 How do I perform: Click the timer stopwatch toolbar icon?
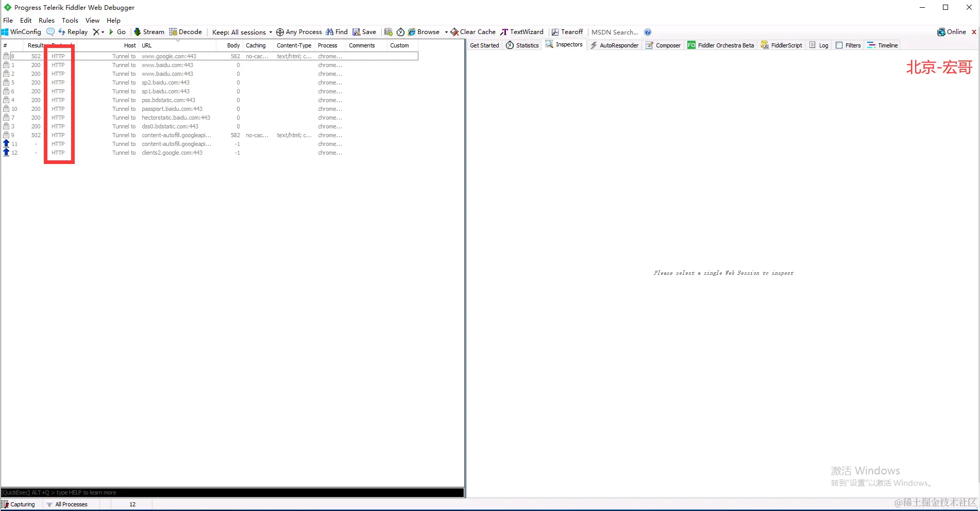pyautogui.click(x=400, y=32)
